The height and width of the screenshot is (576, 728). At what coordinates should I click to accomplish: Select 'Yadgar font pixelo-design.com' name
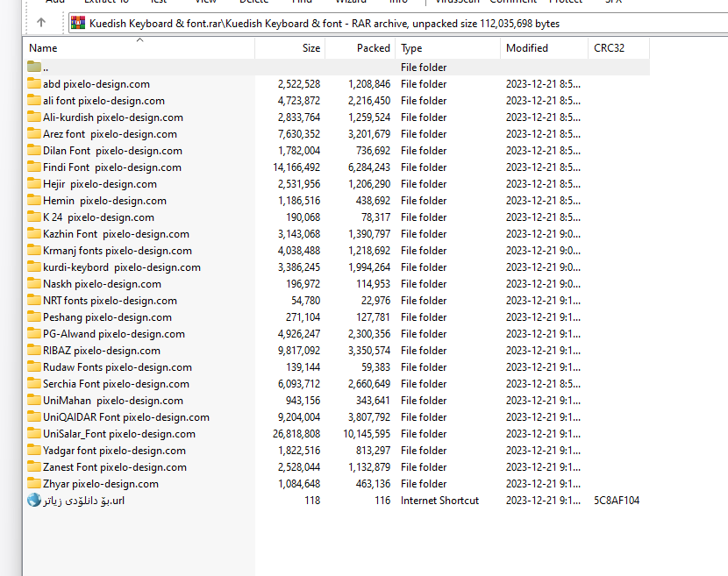(x=114, y=451)
